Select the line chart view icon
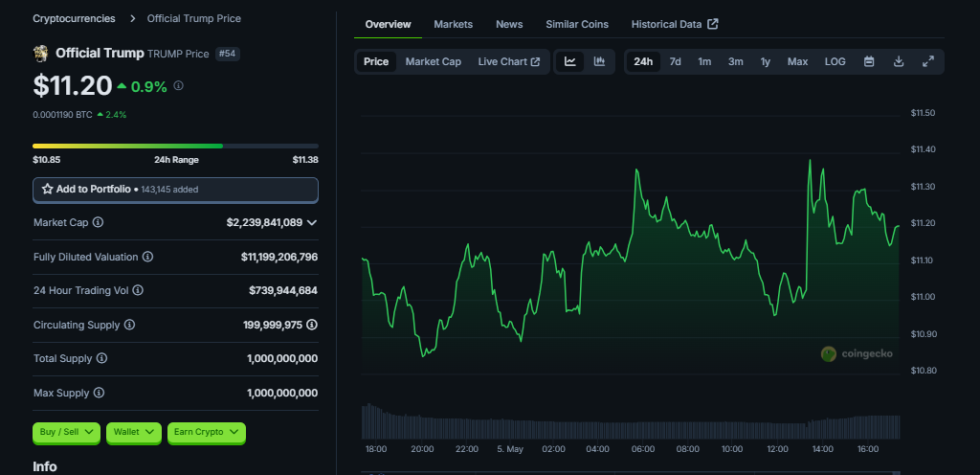 [x=569, y=61]
